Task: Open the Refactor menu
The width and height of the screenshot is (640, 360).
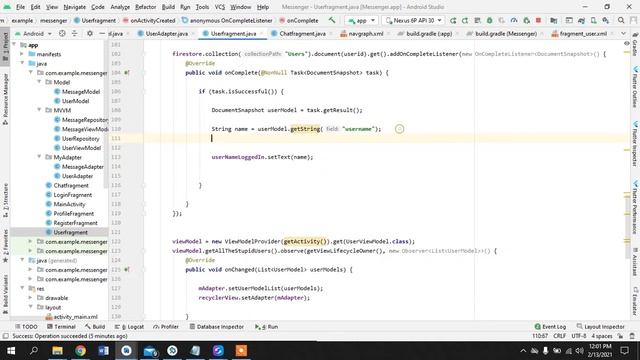Action: [x=145, y=7]
